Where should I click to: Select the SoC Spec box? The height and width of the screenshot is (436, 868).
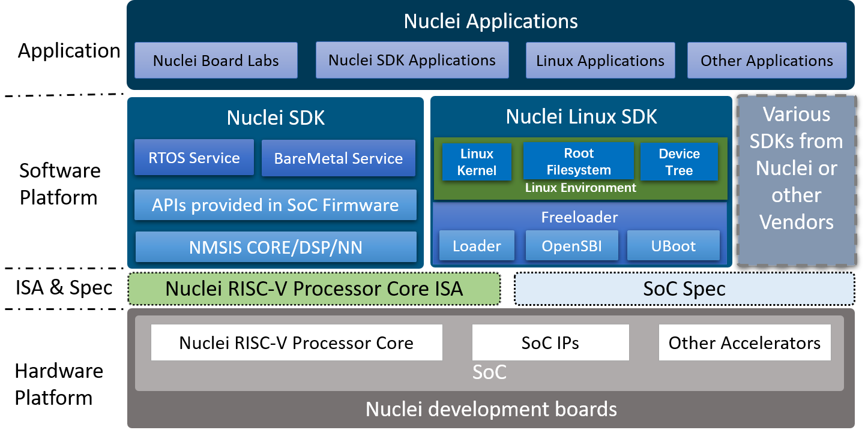[684, 289]
